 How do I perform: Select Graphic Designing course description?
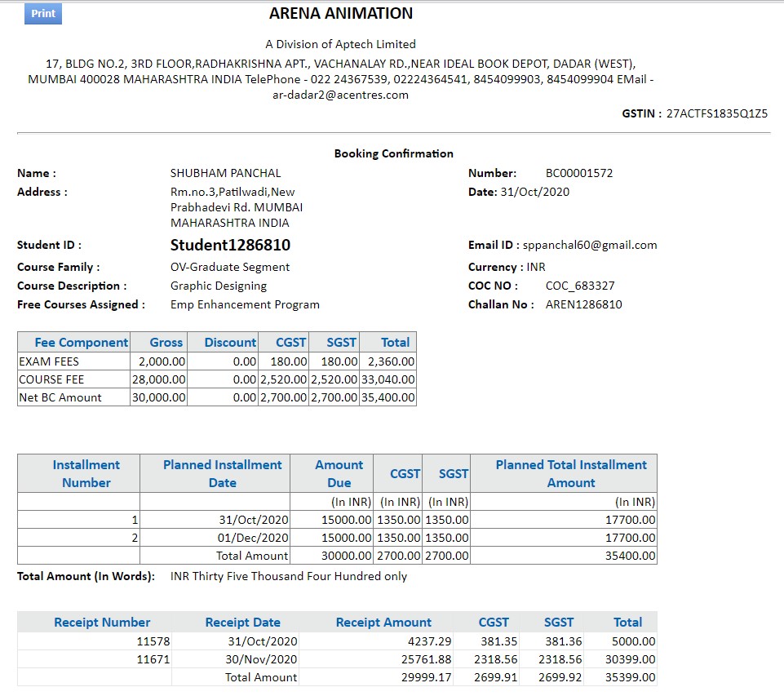219,286
